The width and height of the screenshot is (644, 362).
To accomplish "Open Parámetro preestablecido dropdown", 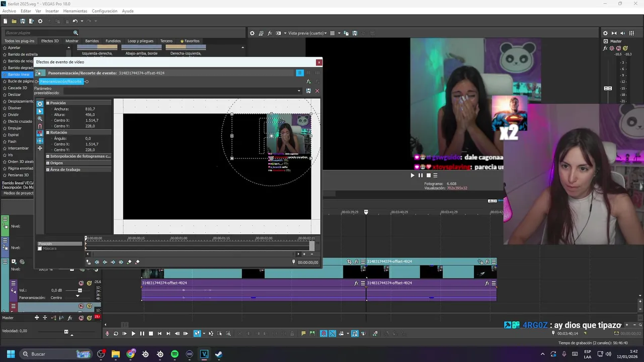I will pos(299,91).
